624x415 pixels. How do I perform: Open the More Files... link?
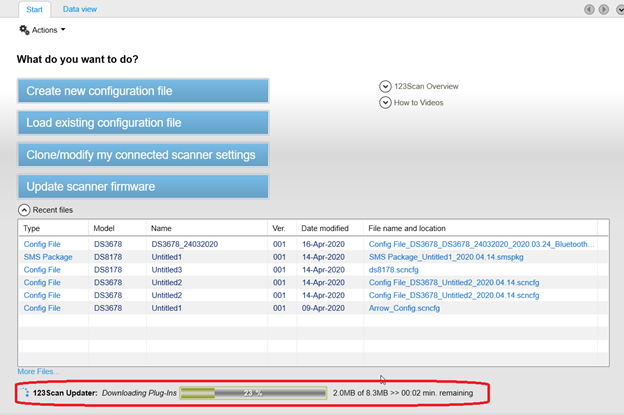(39, 371)
